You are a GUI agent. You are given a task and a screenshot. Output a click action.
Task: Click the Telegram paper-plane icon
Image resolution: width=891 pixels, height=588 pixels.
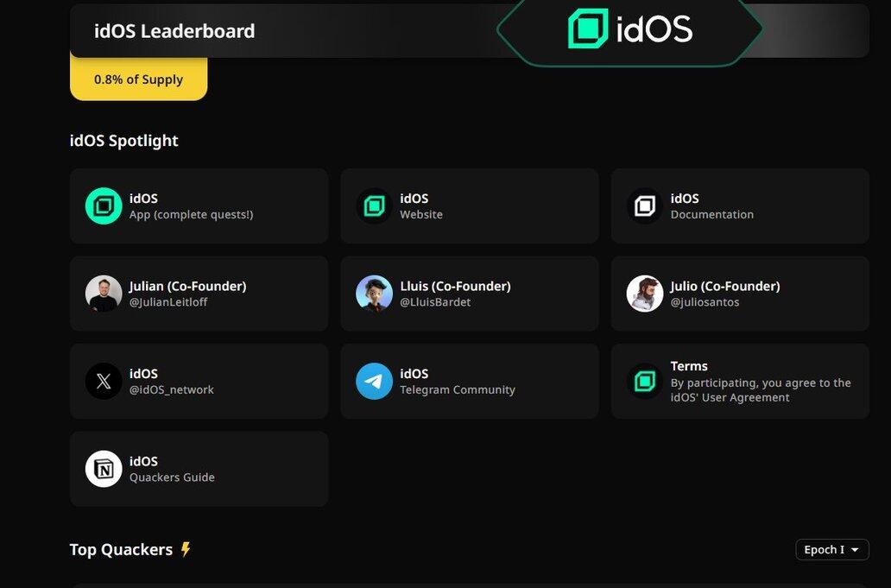point(374,381)
